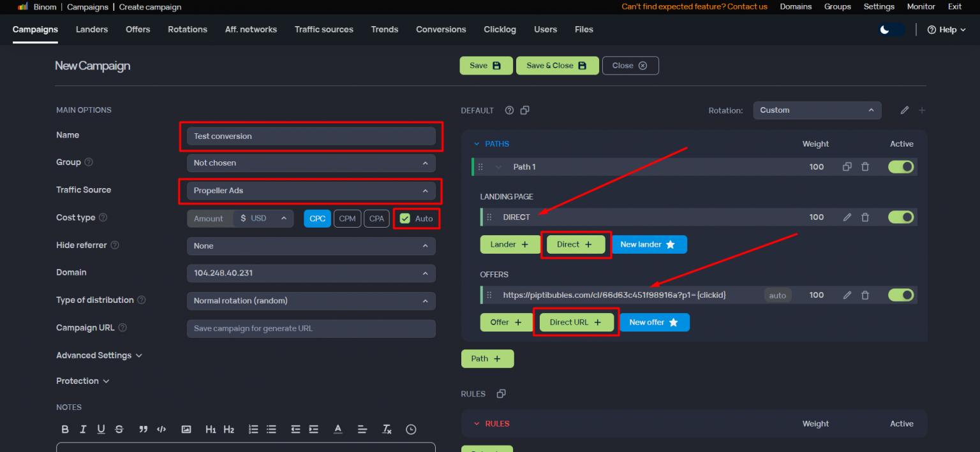Insert an image in the Notes editor

(186, 429)
